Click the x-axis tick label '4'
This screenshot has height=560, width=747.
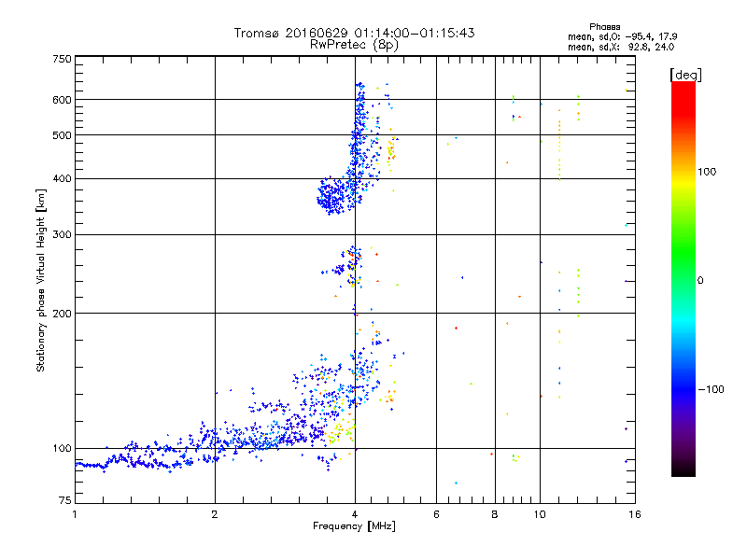tap(355, 514)
